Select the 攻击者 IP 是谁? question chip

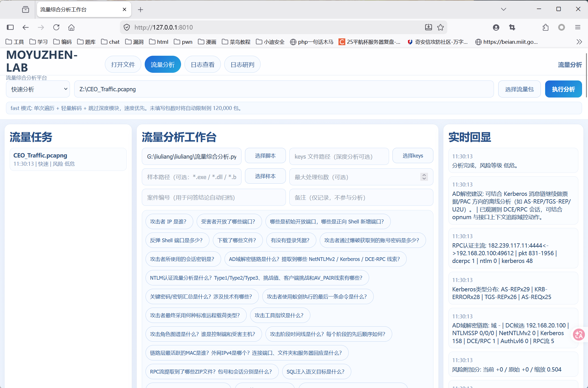168,221
